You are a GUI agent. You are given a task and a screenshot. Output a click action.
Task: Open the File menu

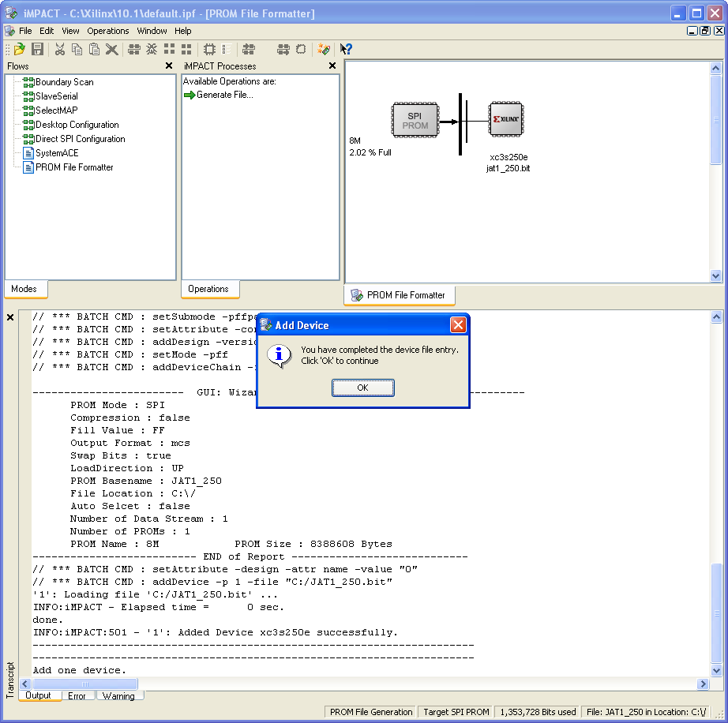click(25, 31)
